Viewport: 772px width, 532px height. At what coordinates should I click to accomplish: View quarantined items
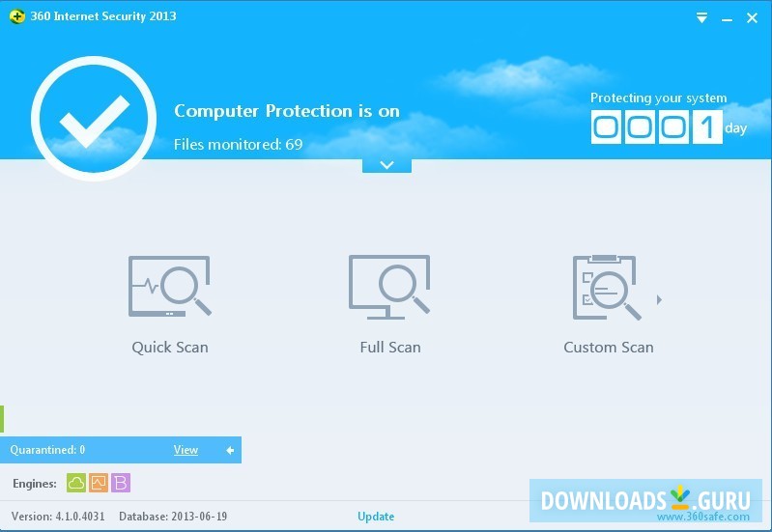pos(186,450)
